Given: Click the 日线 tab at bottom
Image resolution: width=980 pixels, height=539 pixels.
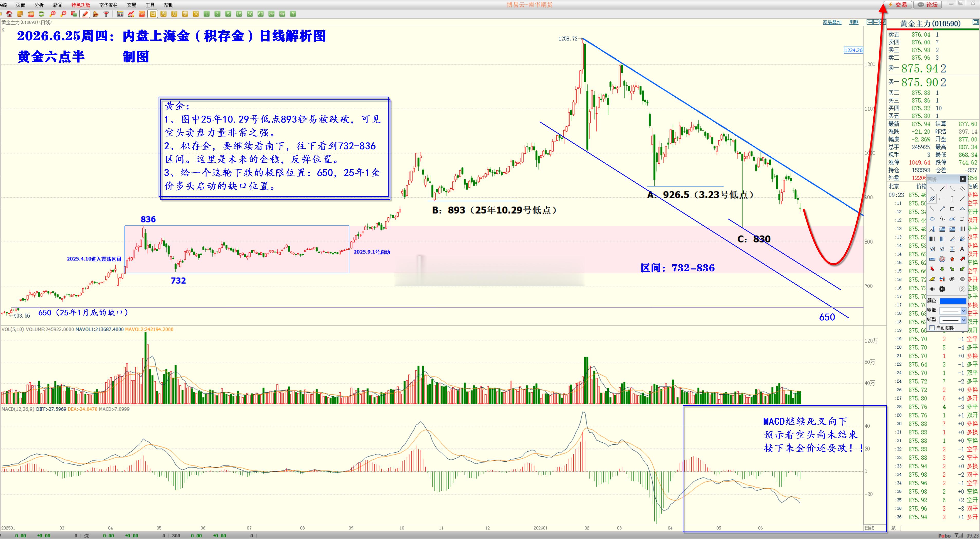Looking at the screenshot, I should point(869,528).
